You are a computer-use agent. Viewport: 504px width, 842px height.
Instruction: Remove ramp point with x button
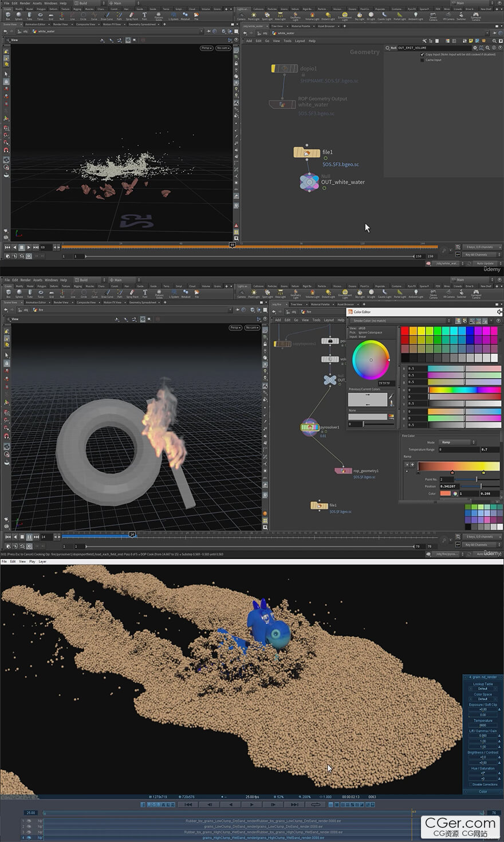click(407, 464)
